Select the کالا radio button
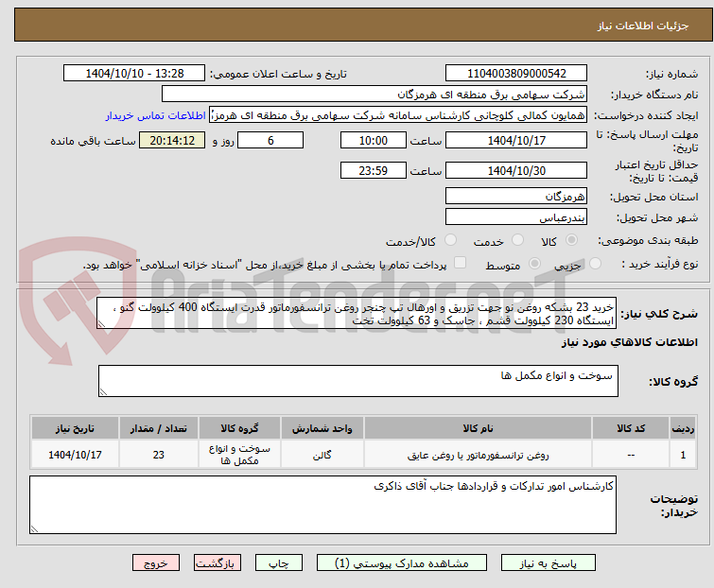The image size is (714, 588). (571, 240)
